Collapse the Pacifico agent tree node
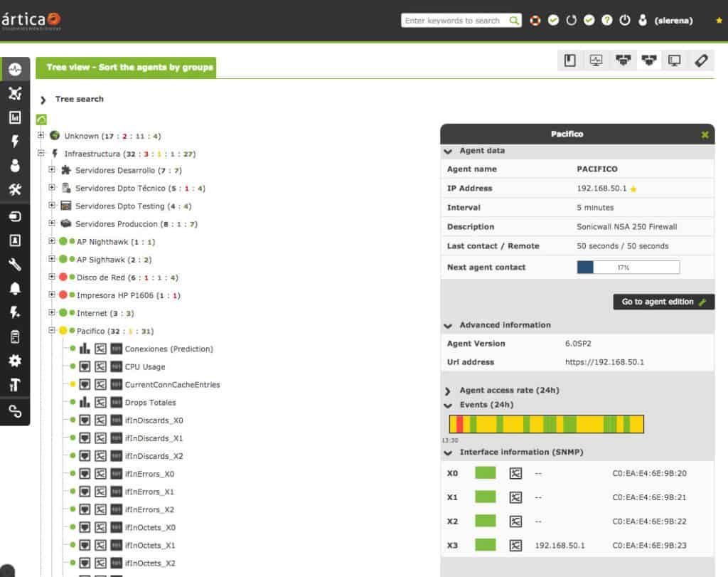Viewport: 728px width, 577px height. [x=52, y=330]
